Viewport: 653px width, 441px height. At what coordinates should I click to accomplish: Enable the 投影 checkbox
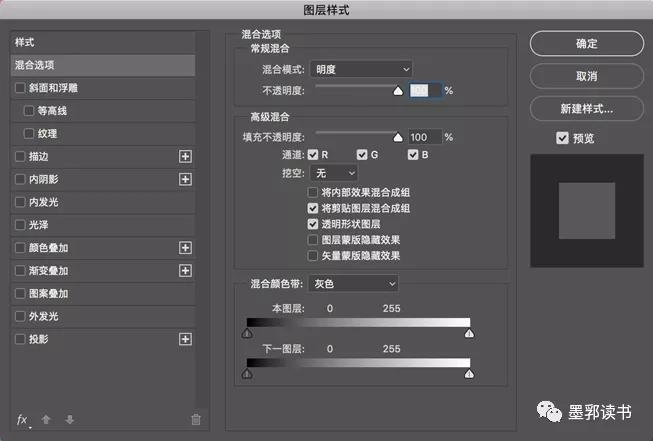(20, 339)
